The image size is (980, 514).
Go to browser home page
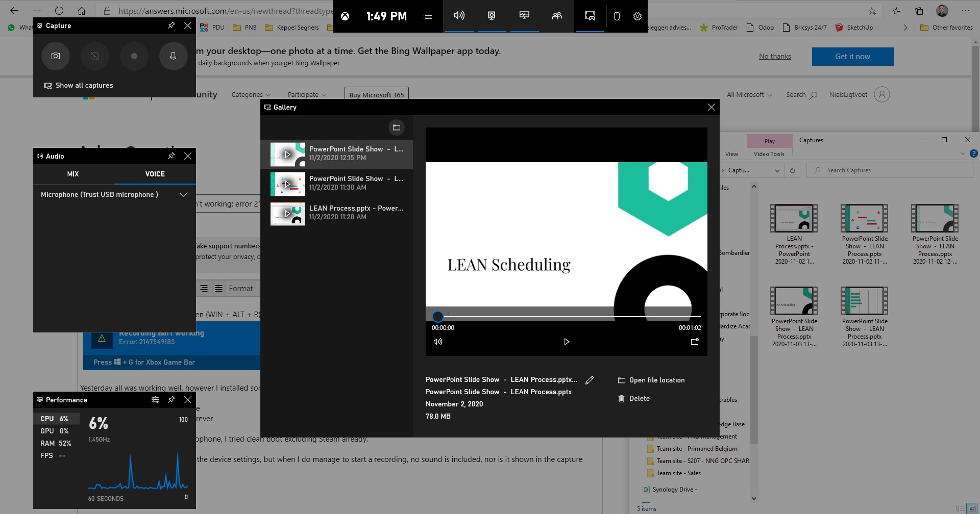(x=82, y=11)
